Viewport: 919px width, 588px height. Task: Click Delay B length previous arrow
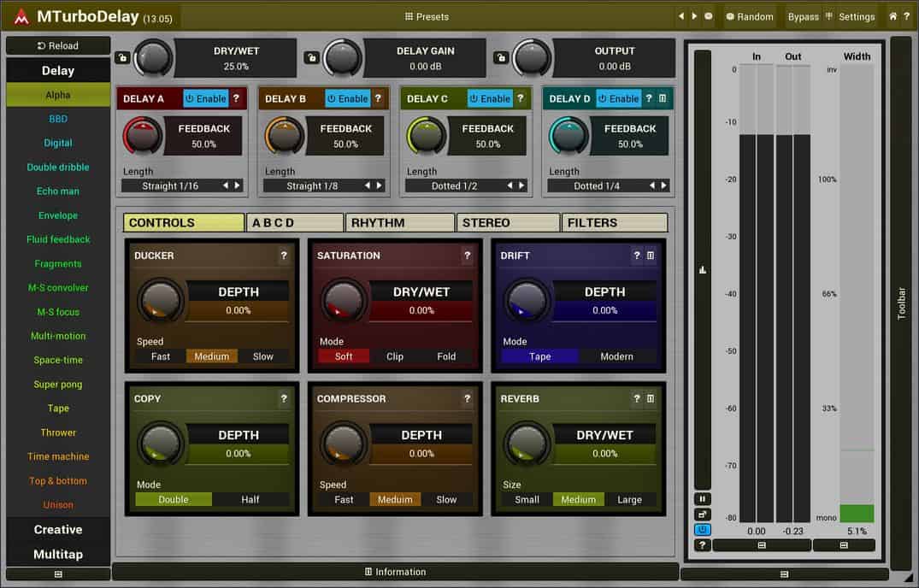(368, 185)
